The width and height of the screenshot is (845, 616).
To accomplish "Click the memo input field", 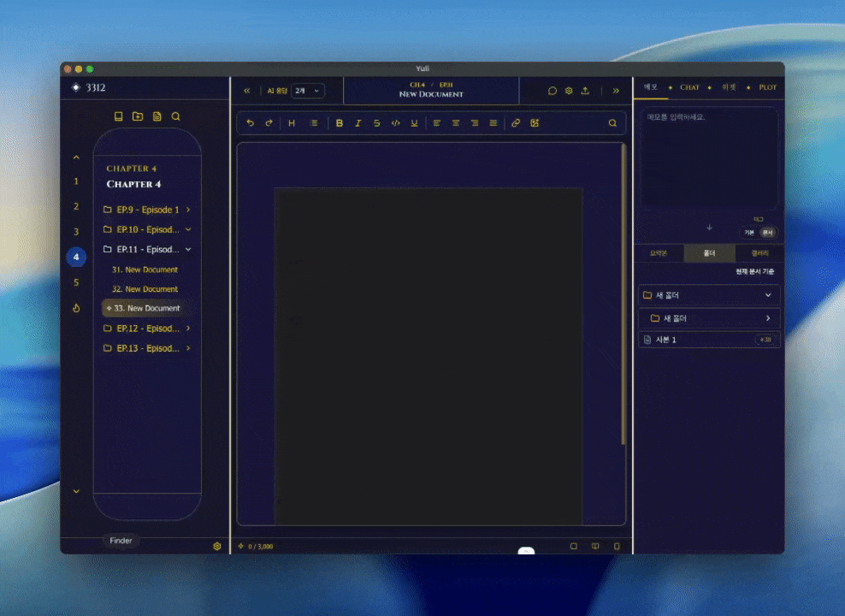I will (709, 159).
